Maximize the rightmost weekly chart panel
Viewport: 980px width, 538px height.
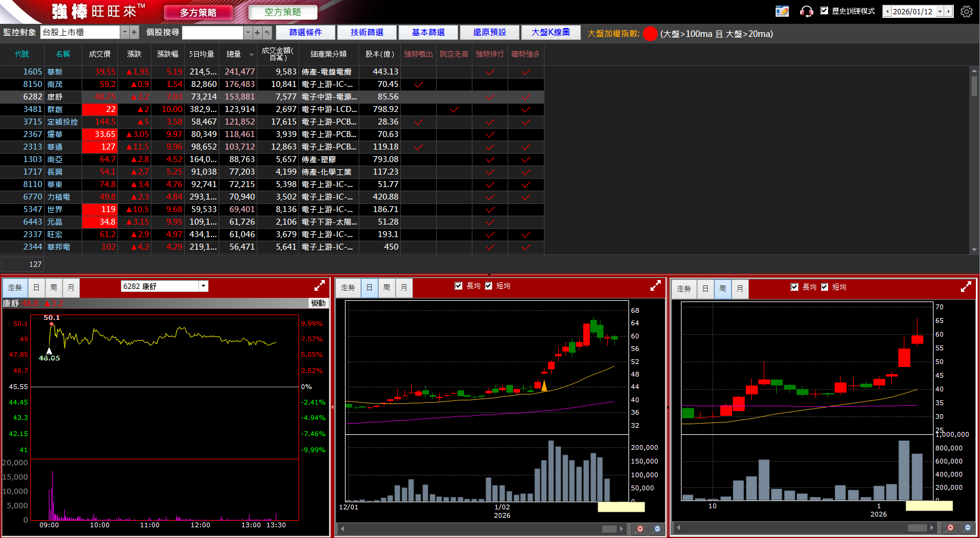966,287
